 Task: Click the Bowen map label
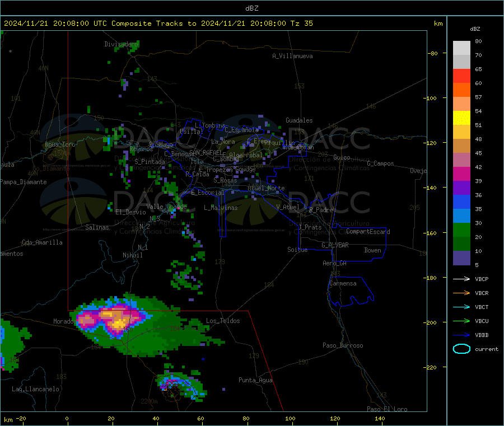pyautogui.click(x=372, y=250)
